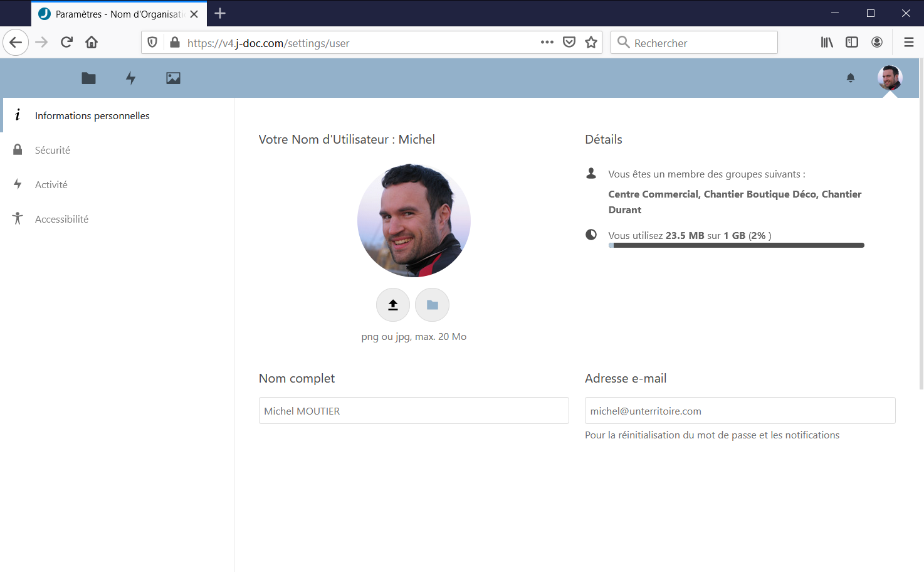The width and height of the screenshot is (924, 572).
Task: Open the files folder icon in header
Action: point(88,78)
